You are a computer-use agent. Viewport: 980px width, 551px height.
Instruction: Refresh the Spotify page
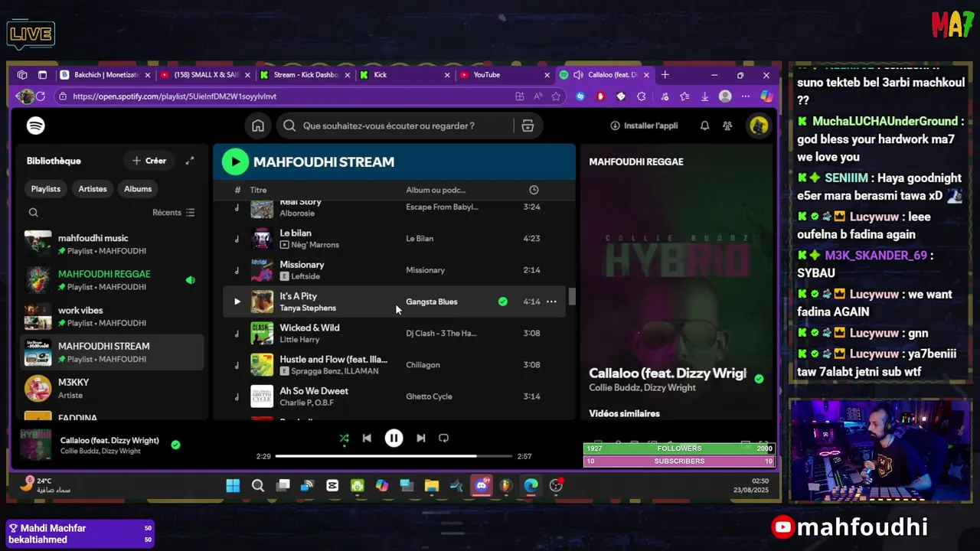pyautogui.click(x=41, y=96)
